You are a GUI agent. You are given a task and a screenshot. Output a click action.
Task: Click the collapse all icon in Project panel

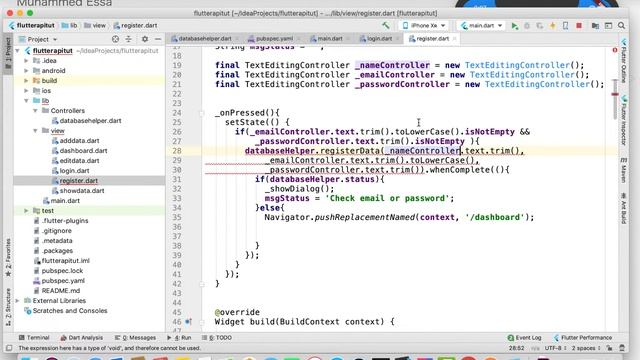pyautogui.click(x=129, y=39)
